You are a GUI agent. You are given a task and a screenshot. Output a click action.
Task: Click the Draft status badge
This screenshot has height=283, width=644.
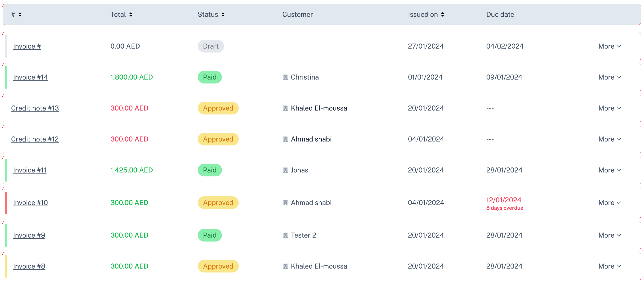click(x=211, y=46)
